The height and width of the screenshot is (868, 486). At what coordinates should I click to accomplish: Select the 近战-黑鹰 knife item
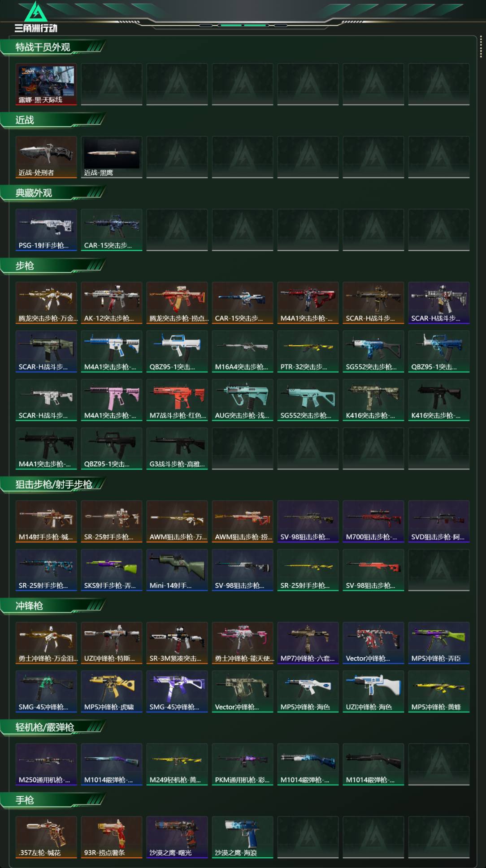112,157
